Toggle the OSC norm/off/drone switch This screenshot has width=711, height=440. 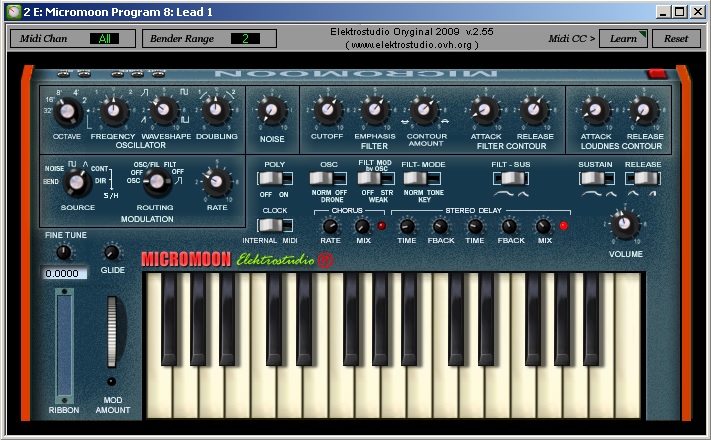coord(328,178)
